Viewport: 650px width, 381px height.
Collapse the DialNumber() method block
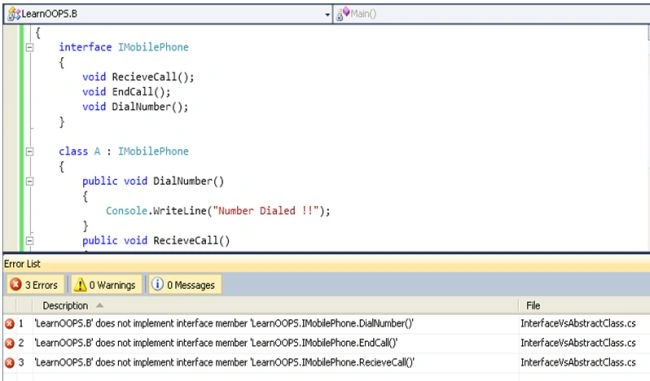point(29,182)
